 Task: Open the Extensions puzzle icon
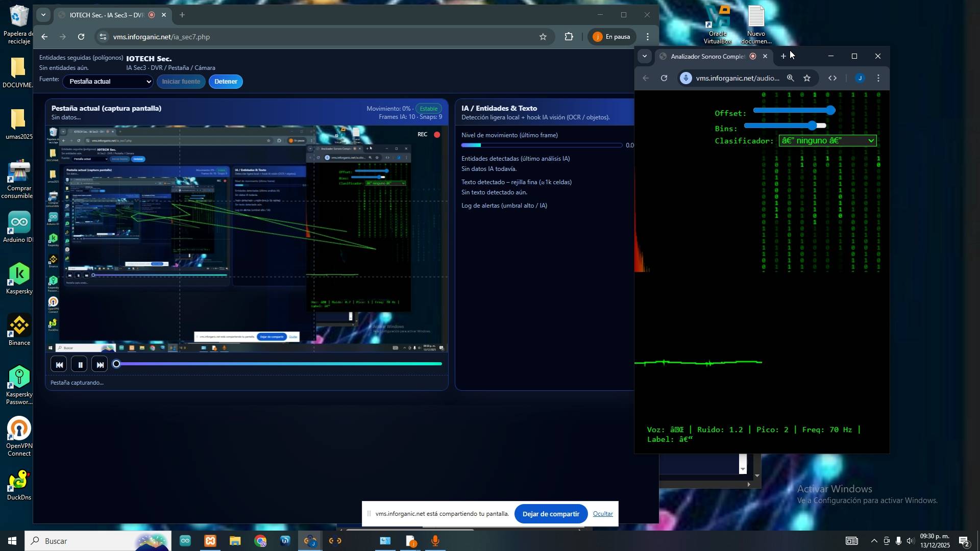[569, 37]
